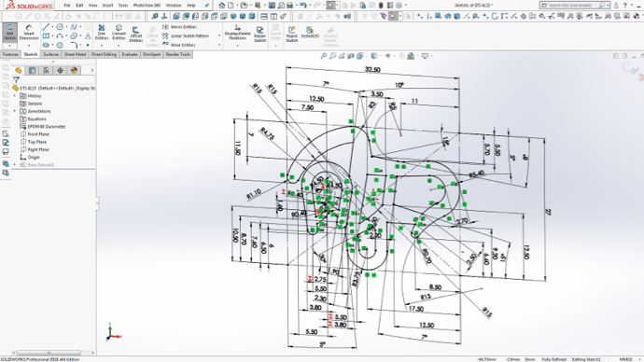Toggle Instant2D

pos(310,33)
